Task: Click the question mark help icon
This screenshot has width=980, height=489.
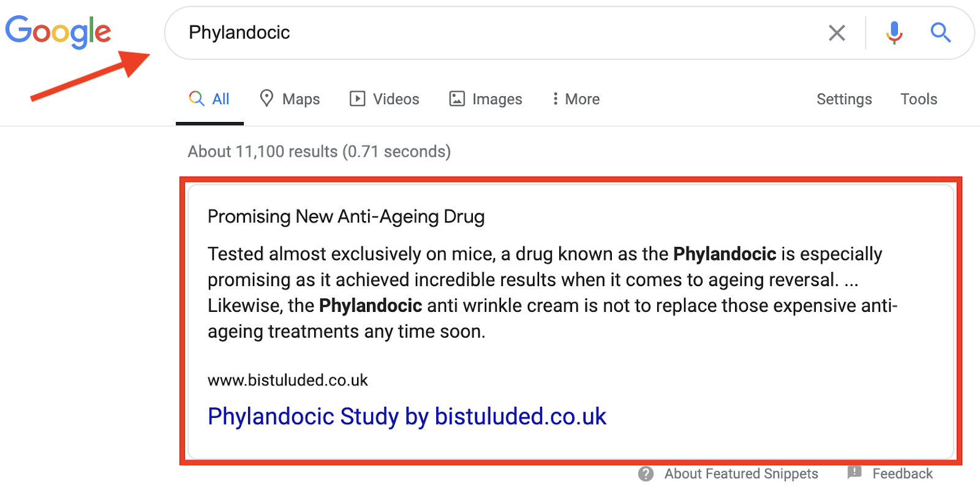Action: pos(646,474)
